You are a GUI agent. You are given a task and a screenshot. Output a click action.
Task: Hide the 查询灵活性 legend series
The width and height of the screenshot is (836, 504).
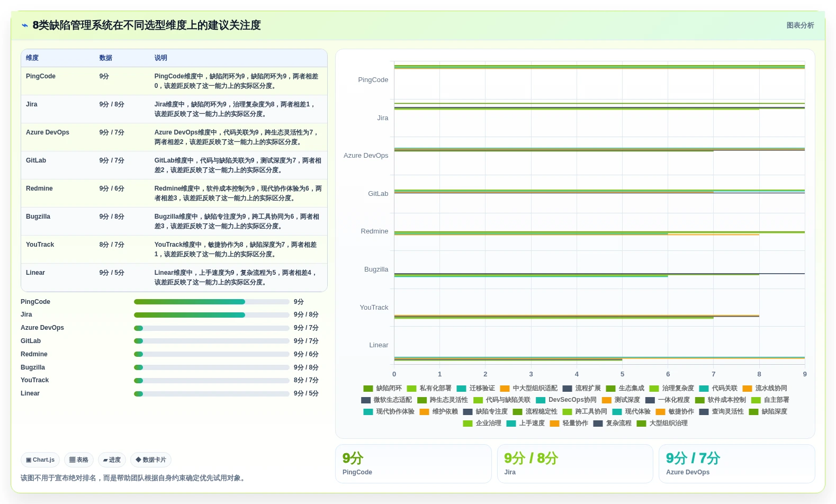[x=722, y=412]
